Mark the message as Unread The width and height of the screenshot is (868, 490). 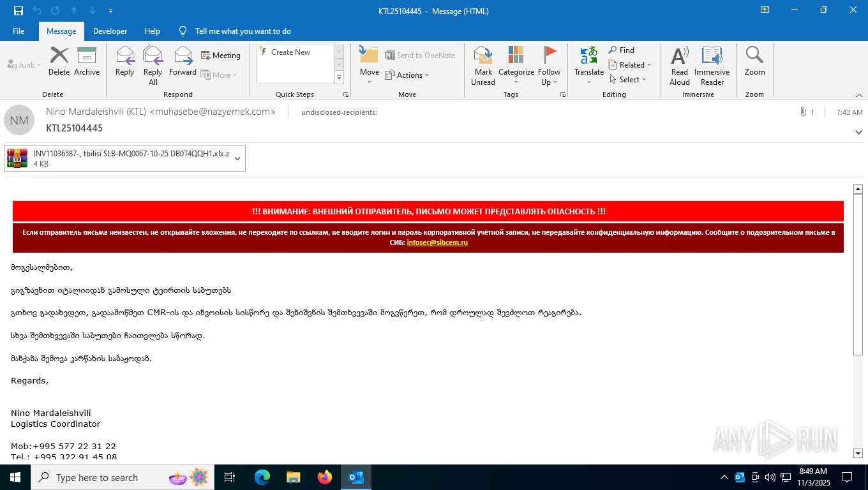pos(483,65)
